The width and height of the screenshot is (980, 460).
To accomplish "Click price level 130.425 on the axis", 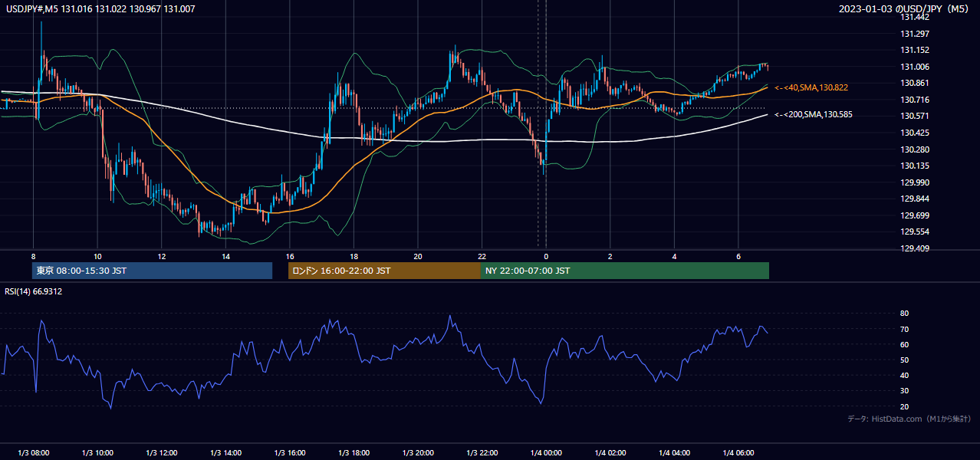I will pos(916,133).
